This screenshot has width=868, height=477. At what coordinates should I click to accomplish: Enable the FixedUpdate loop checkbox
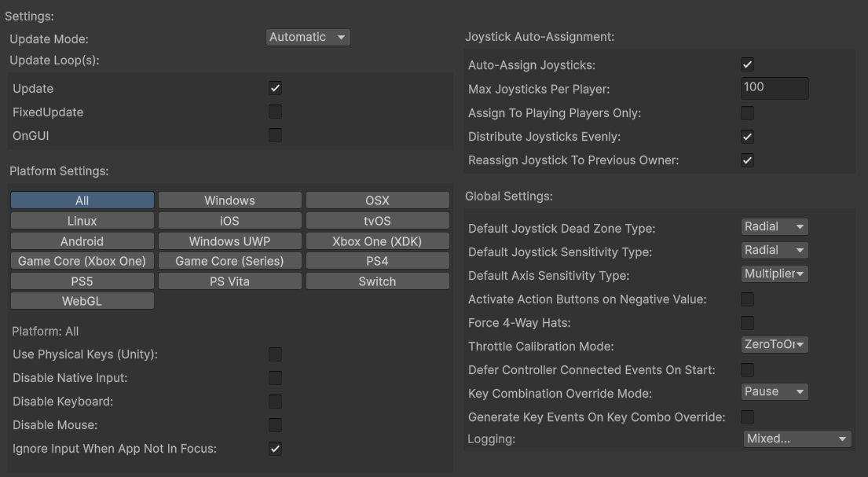tap(275, 112)
